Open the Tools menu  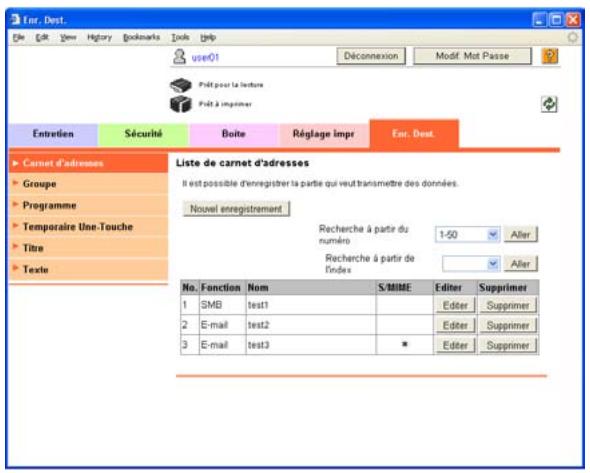(180, 37)
